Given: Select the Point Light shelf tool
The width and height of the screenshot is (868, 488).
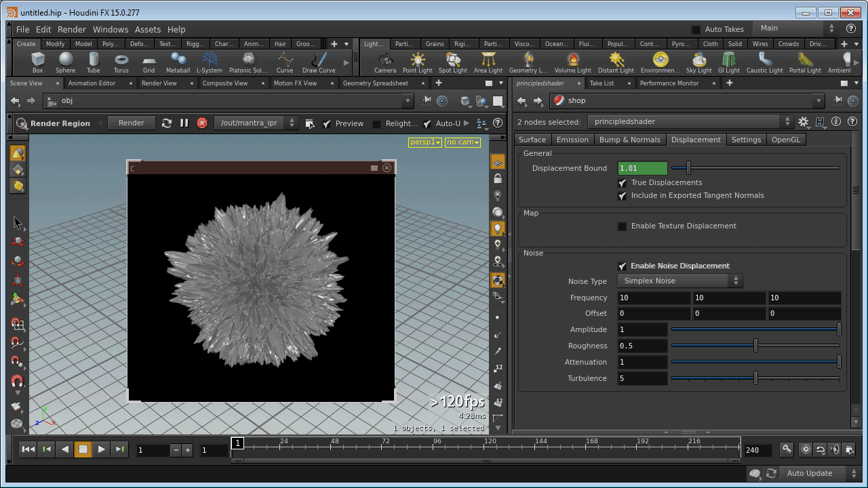Looking at the screenshot, I should click(417, 62).
